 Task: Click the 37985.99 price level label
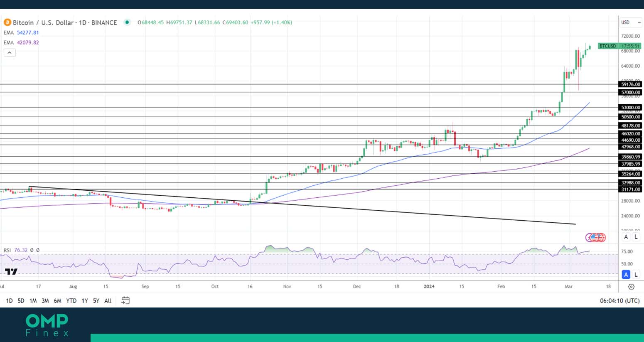(630, 164)
